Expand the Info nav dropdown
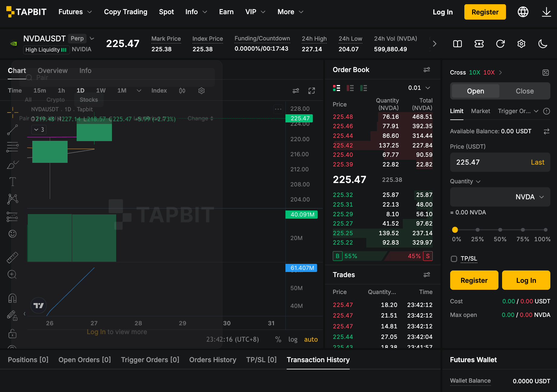Image resolution: width=557 pixels, height=392 pixels. coord(196,12)
